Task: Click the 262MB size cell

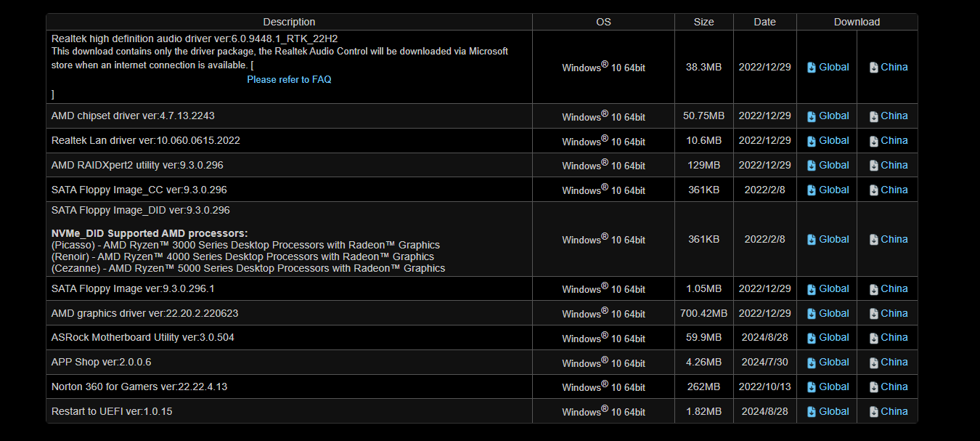Action: coord(703,387)
